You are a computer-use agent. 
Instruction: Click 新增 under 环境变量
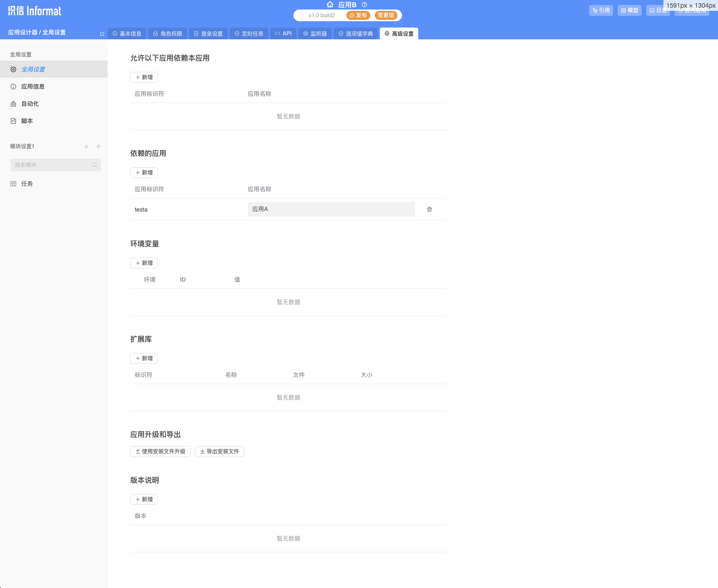[x=144, y=263]
